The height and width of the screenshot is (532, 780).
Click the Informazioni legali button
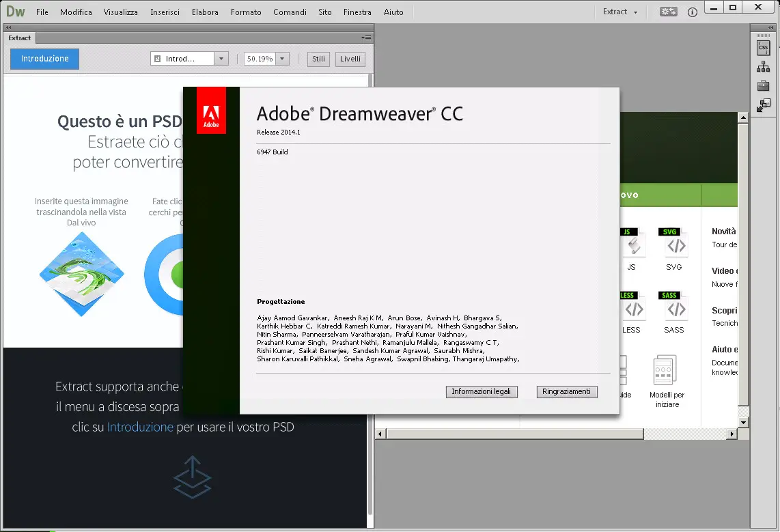481,392
